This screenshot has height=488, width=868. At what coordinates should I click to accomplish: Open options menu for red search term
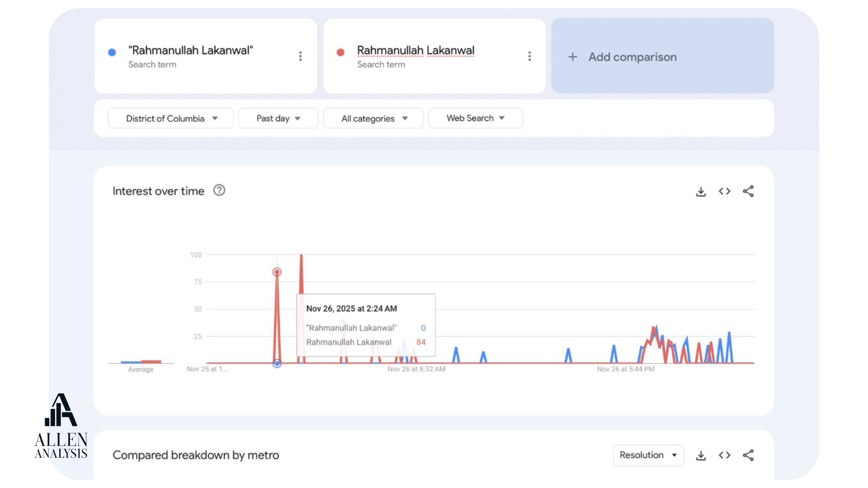(x=529, y=56)
